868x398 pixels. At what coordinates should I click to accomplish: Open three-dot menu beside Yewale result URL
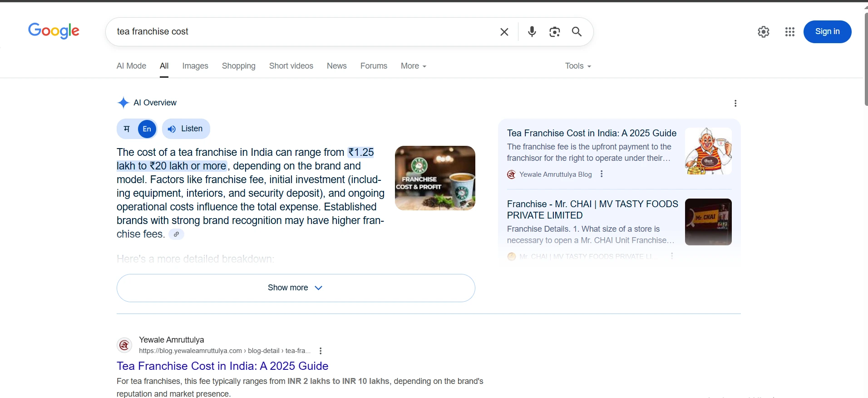click(x=321, y=351)
